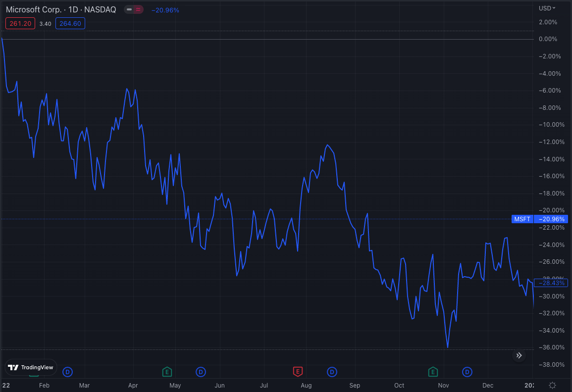Click the -20.96% change value in legend

coord(165,10)
